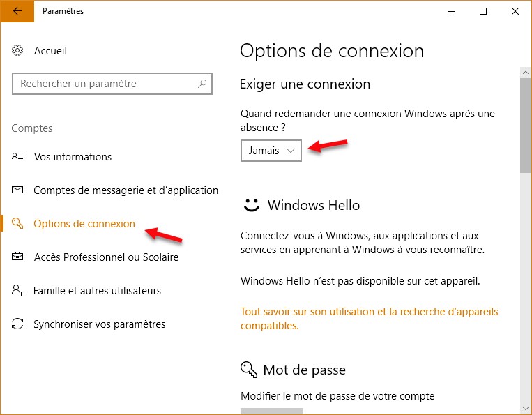Go to Accueil settings home
This screenshot has height=415, width=532.
click(50, 51)
